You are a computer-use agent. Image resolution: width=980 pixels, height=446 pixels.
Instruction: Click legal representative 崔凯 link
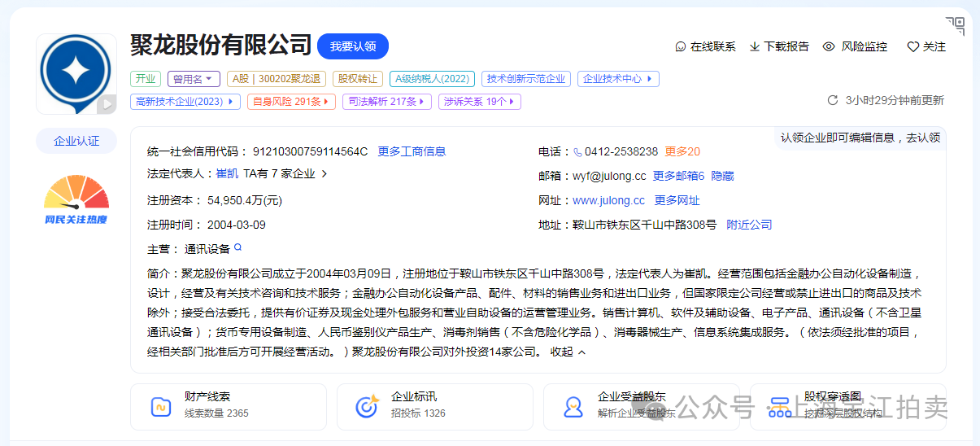click(227, 173)
